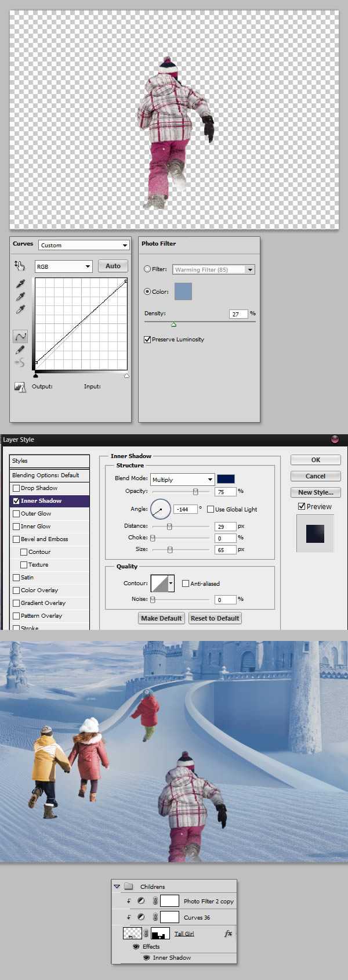Close the Layer Style dialog with red button
Screen dimensions: 348x980
pos(335,439)
